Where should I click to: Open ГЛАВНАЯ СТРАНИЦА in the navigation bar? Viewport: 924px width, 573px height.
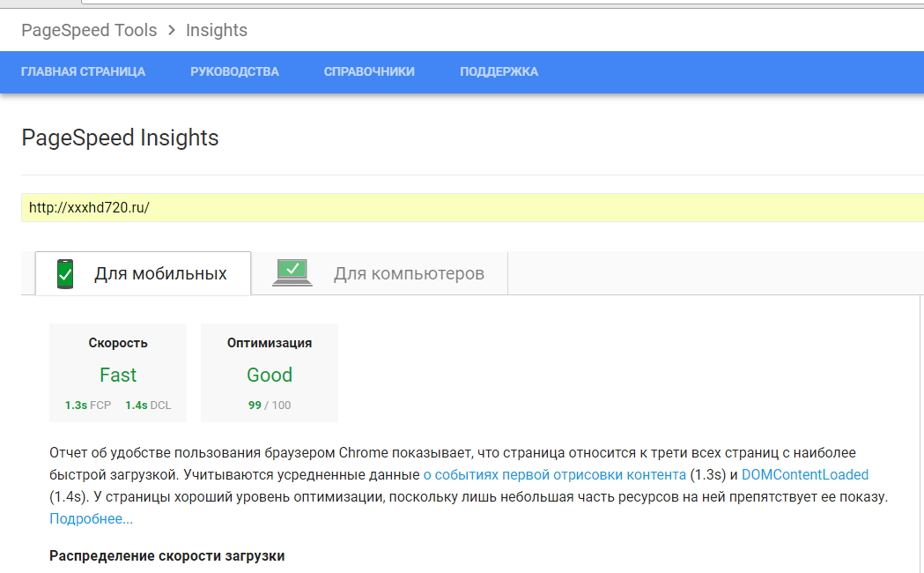pyautogui.click(x=83, y=71)
